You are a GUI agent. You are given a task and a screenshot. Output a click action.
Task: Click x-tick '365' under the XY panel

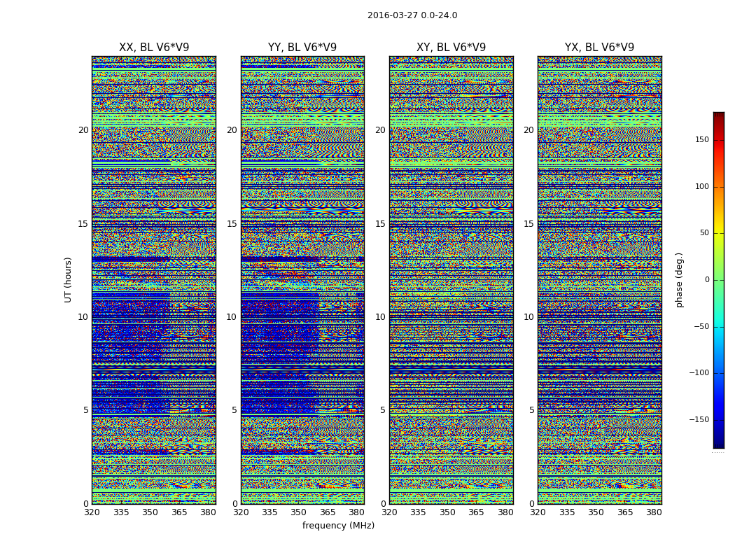click(x=476, y=512)
